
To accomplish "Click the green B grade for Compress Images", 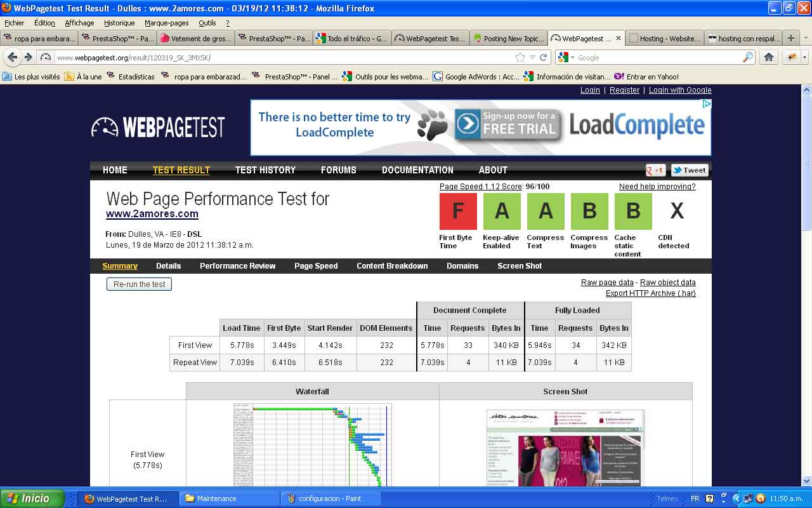I will coord(589,211).
